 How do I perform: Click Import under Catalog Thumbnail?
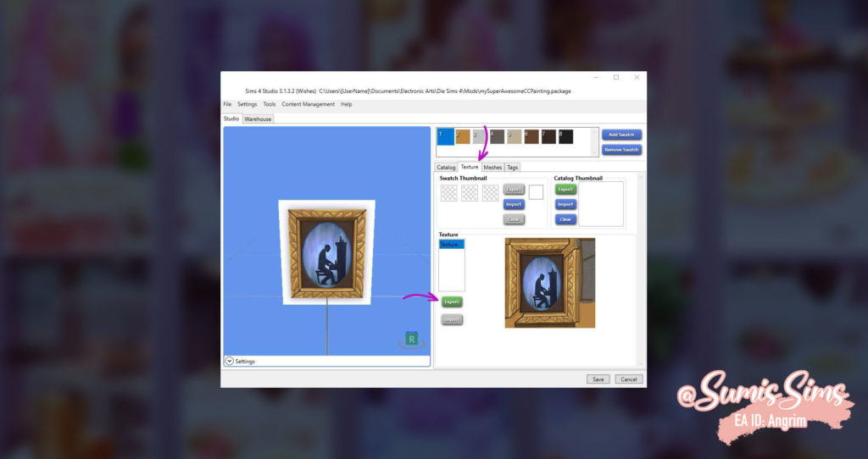point(565,204)
